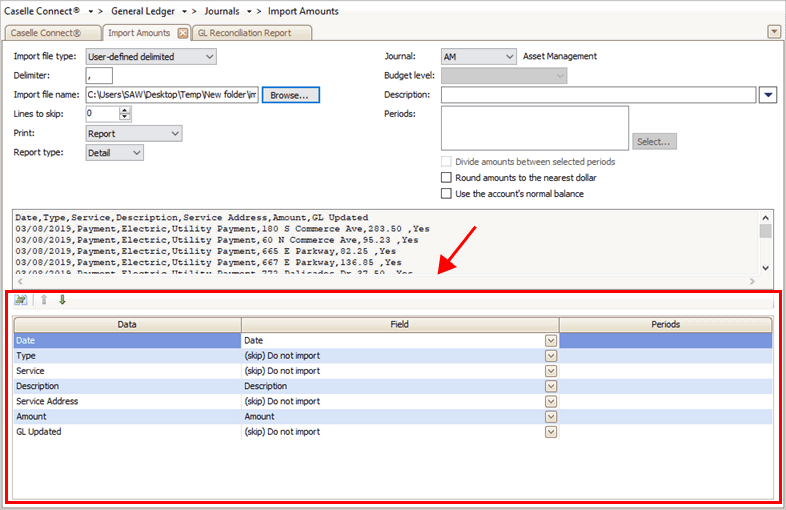Enable Round amounts to the nearest dollar
786x510 pixels.
point(446,178)
